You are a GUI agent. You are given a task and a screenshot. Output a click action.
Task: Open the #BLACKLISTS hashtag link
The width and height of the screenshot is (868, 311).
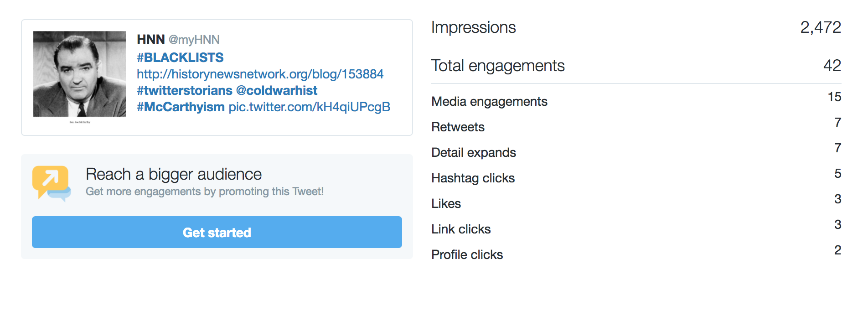[x=180, y=57]
